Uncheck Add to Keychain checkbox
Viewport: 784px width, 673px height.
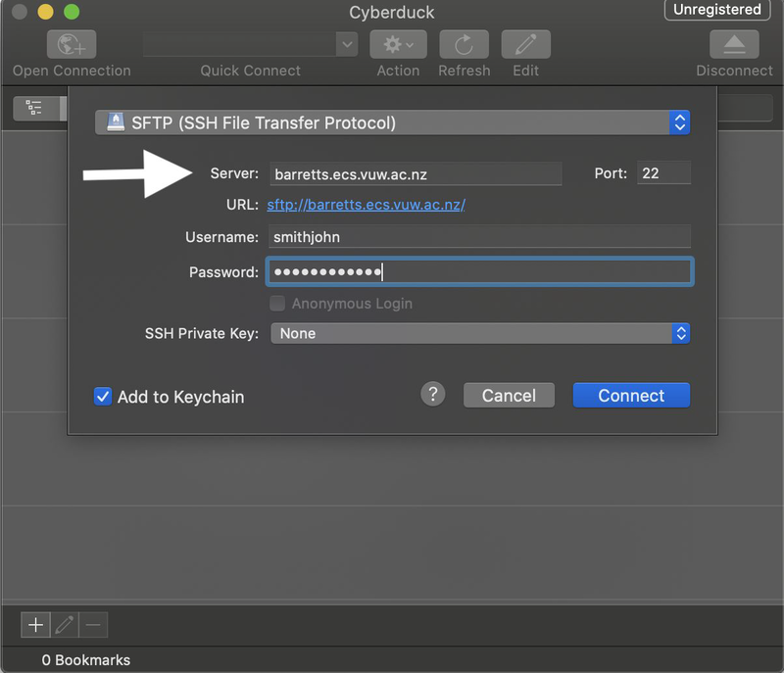(103, 397)
